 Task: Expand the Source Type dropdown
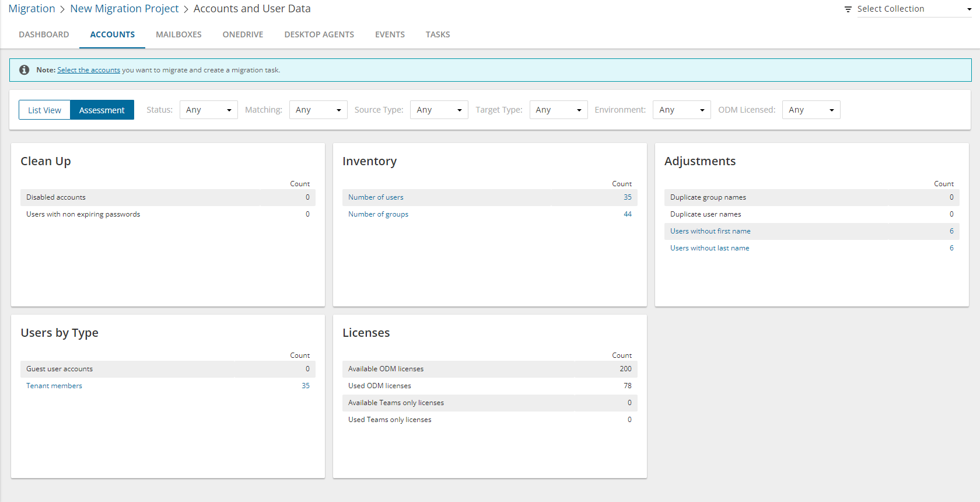coord(439,110)
